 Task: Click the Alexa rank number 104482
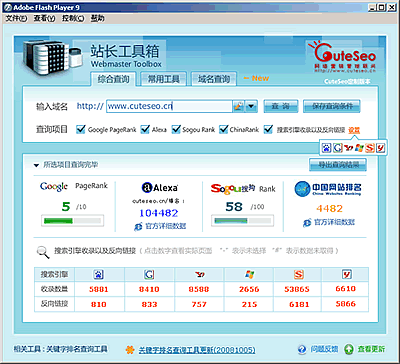(x=159, y=213)
